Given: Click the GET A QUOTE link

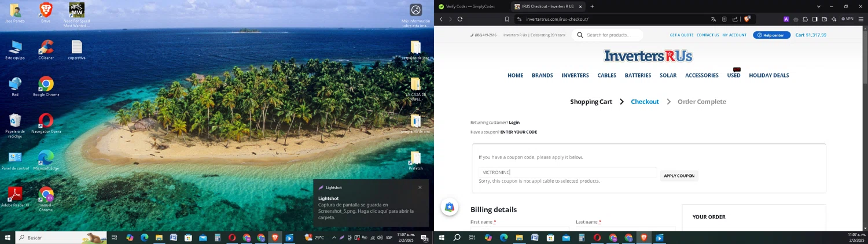Looking at the screenshot, I should 682,35.
